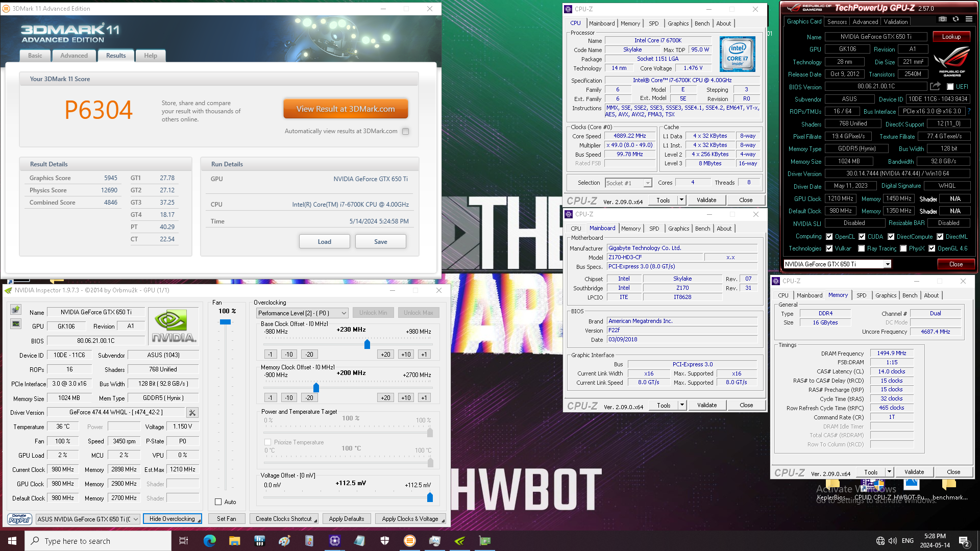Click the orange 3DMark taskbar icon
Screen dimensions: 980x551
coord(410,541)
